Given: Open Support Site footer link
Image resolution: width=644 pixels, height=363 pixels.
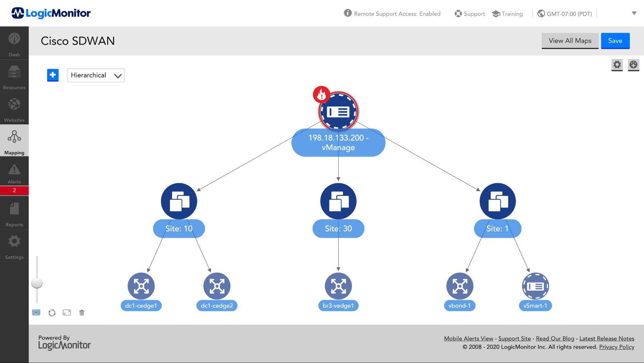Looking at the screenshot, I should click(514, 339).
